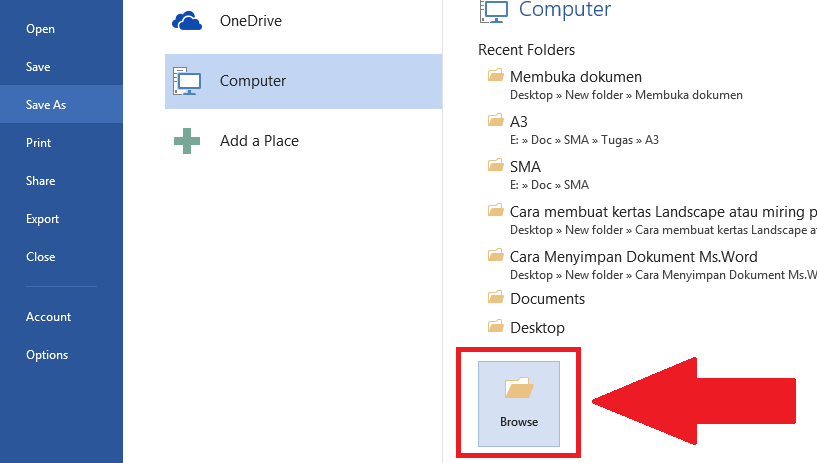The image size is (817, 463).
Task: Click the Computer heading icon above Recent Folders
Action: tap(493, 11)
